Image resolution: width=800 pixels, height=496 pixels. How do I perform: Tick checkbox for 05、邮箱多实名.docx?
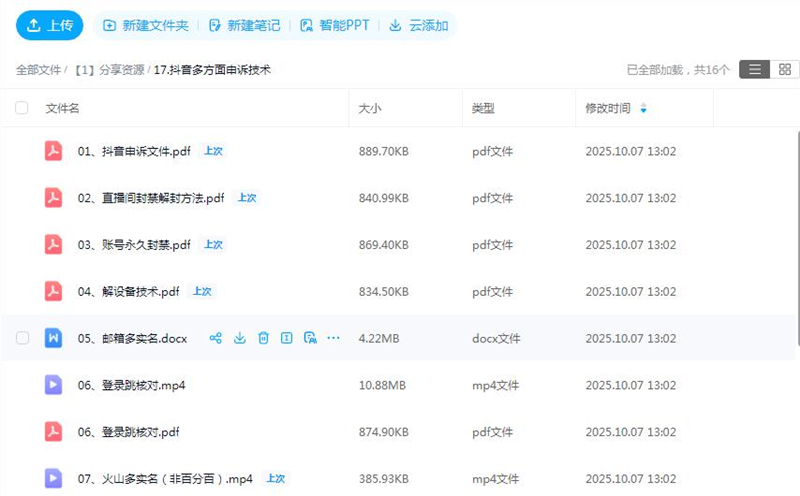22,338
